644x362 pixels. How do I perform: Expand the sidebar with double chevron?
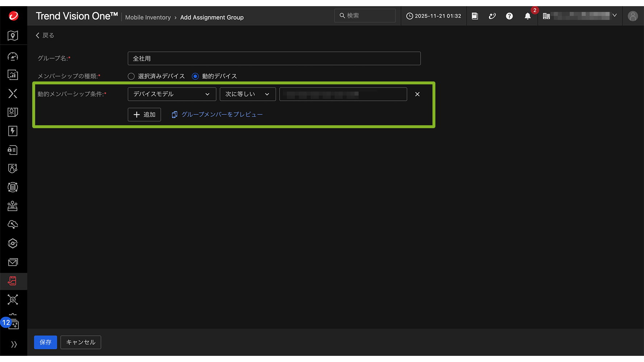pos(14,344)
